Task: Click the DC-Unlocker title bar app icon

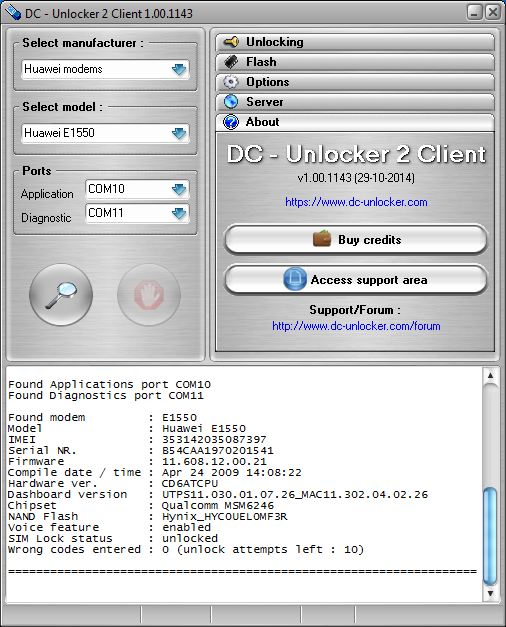Action: point(13,13)
